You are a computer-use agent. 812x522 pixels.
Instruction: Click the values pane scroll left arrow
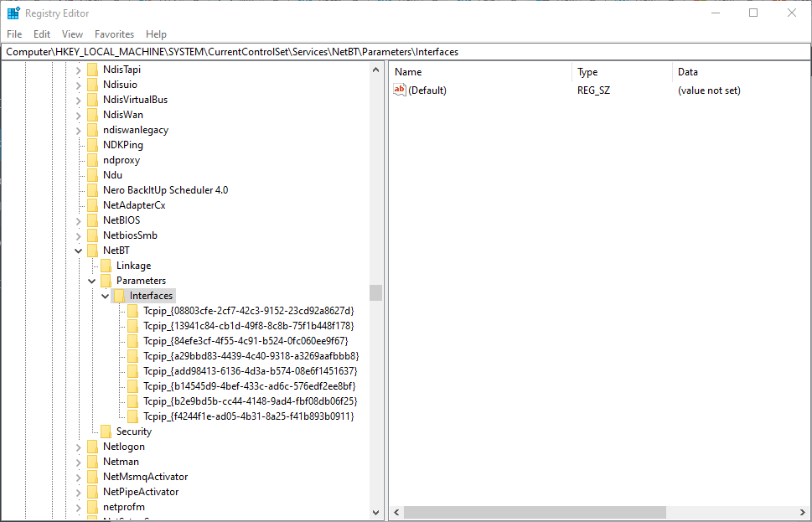coord(396,513)
